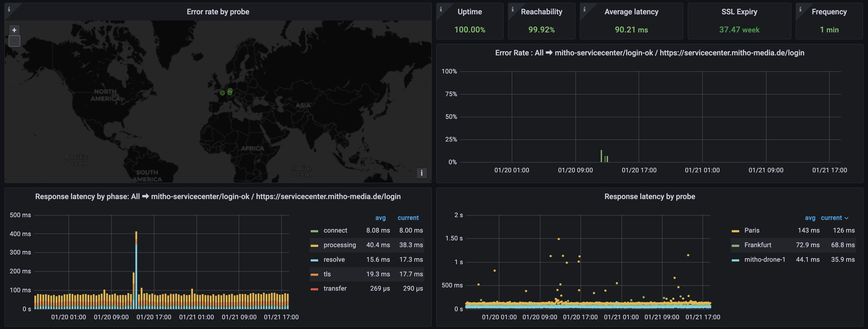Image resolution: width=868 pixels, height=329 pixels.
Task: Click the connect average value 8.08 ms
Action: pos(378,230)
